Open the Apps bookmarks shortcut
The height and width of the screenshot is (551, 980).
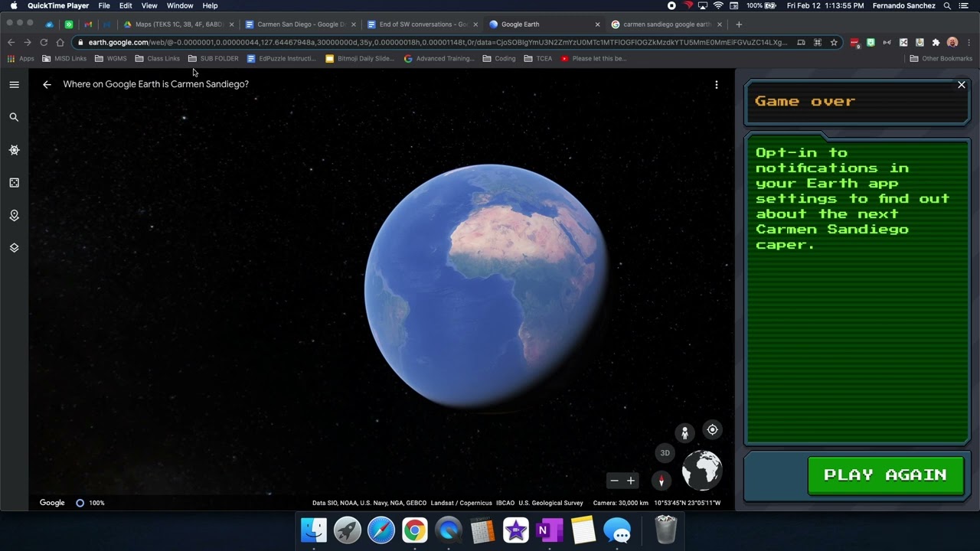21,59
